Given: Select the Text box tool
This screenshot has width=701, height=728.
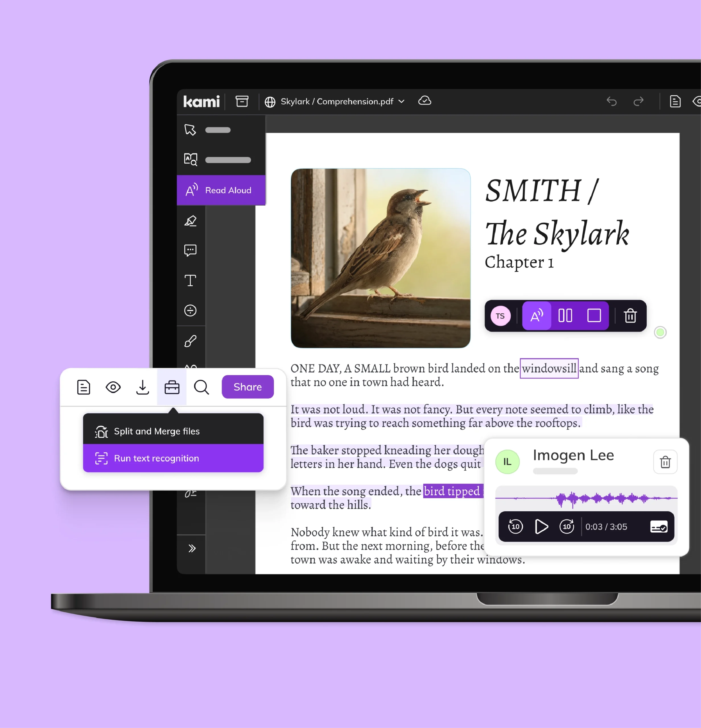Looking at the screenshot, I should click(191, 280).
